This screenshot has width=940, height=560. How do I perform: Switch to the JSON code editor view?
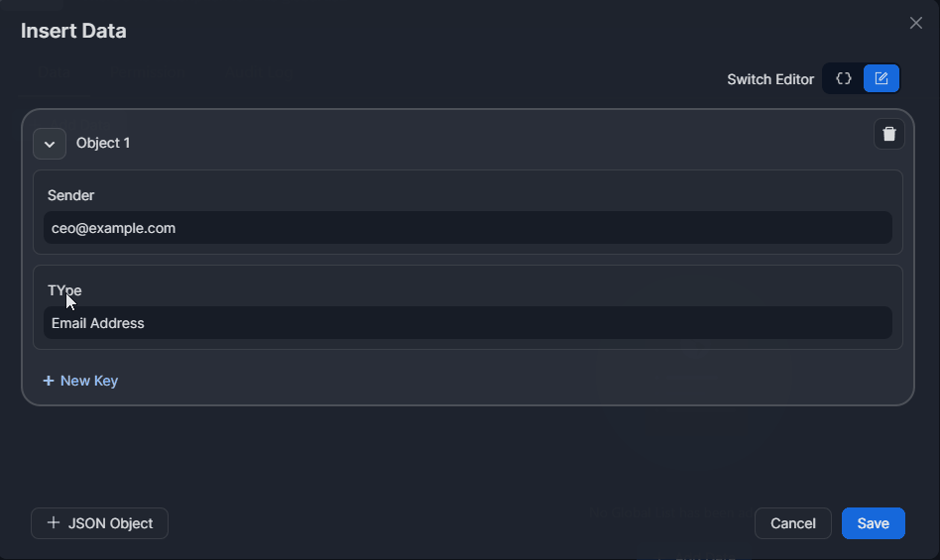coord(844,78)
